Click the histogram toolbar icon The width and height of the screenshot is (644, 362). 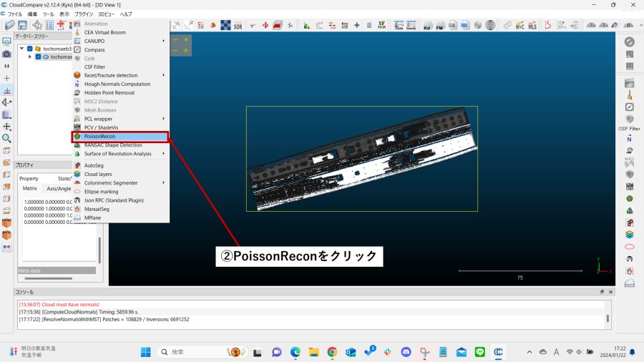coord(307,26)
